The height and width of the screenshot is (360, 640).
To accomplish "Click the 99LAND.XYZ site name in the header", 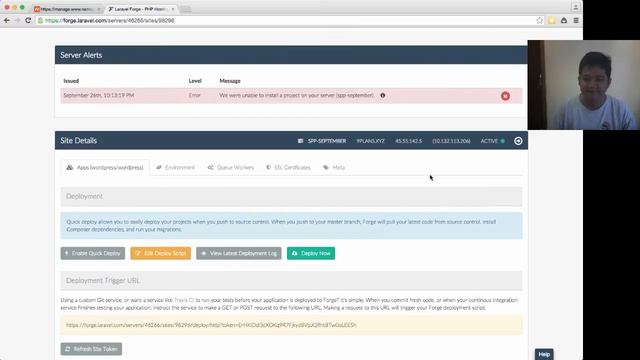I will (x=371, y=141).
